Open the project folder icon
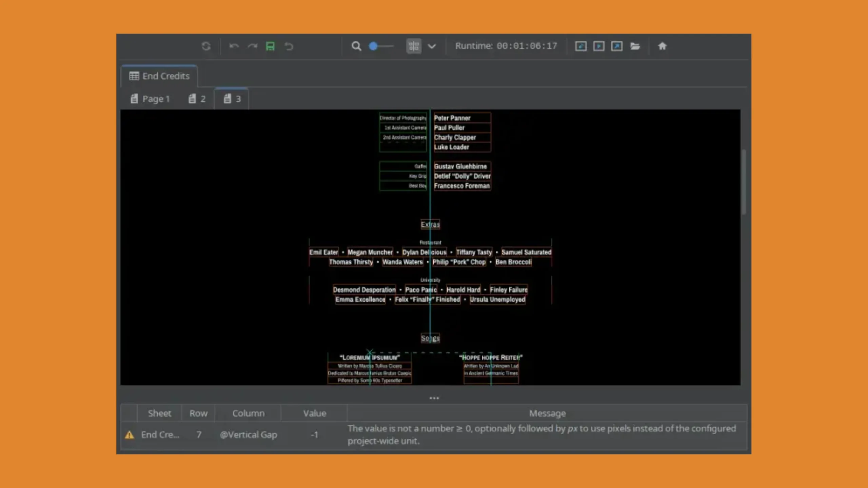The width and height of the screenshot is (868, 488). tap(635, 46)
